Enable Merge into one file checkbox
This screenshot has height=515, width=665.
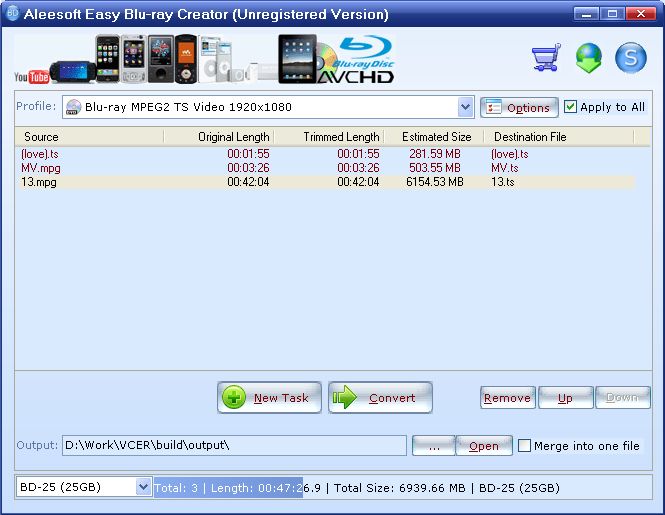[x=524, y=446]
